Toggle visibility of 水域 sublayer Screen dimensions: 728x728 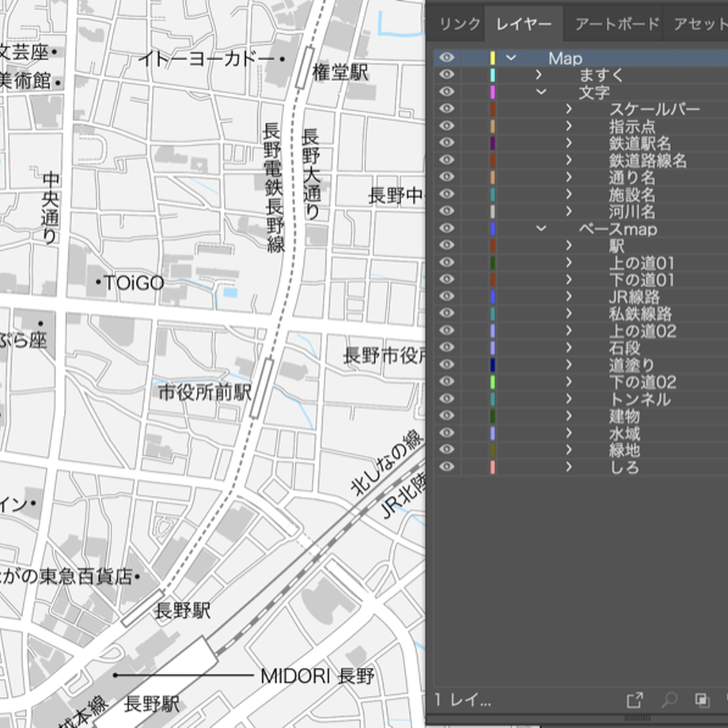446,433
